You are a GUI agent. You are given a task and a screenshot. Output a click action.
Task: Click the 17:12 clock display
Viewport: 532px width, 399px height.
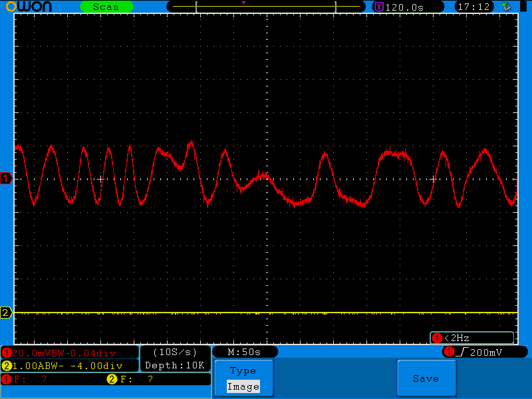(474, 7)
